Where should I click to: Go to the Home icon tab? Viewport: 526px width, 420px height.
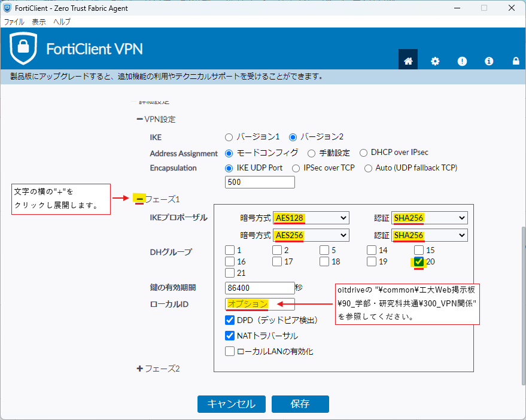coord(408,60)
